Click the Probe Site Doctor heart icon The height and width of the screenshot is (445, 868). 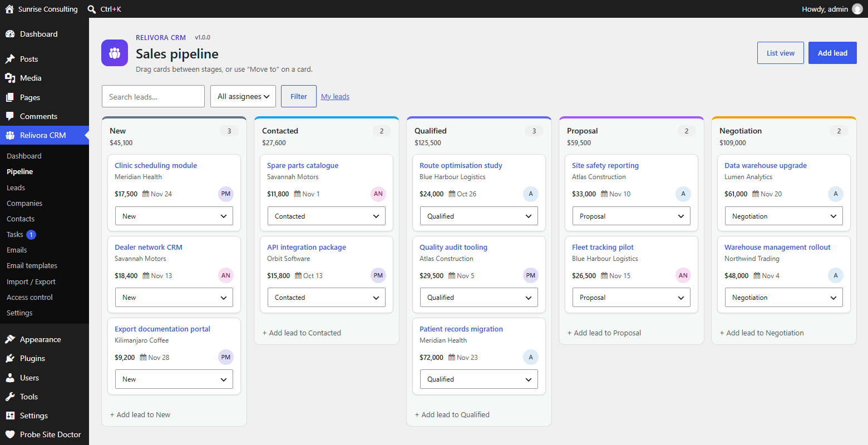point(10,434)
